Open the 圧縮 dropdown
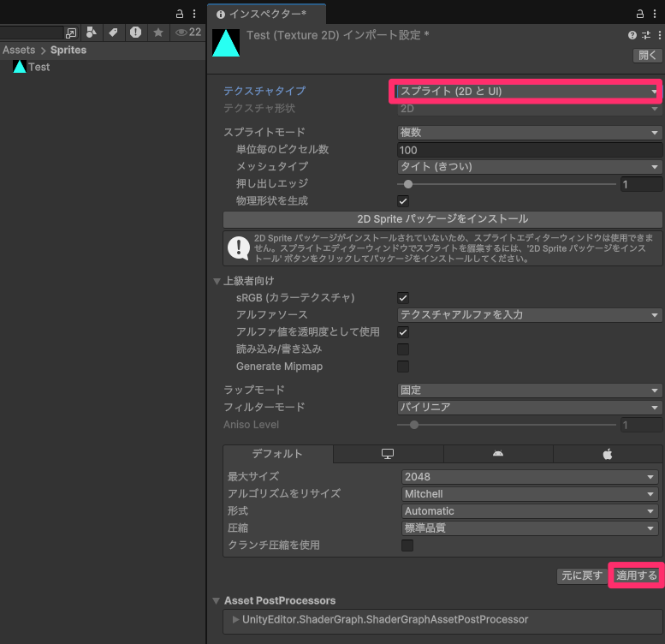Viewport: 665px width, 644px height. click(x=530, y=528)
